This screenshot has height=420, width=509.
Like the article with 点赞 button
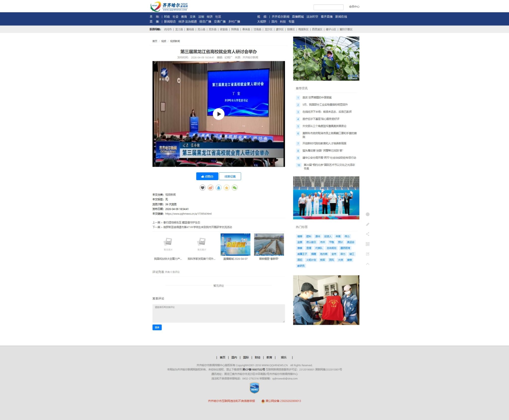[x=207, y=176]
